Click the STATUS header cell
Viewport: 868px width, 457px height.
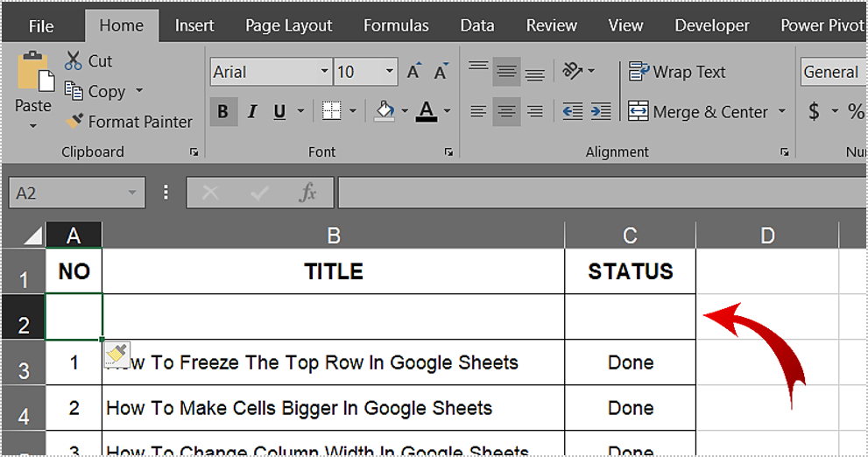tap(630, 271)
